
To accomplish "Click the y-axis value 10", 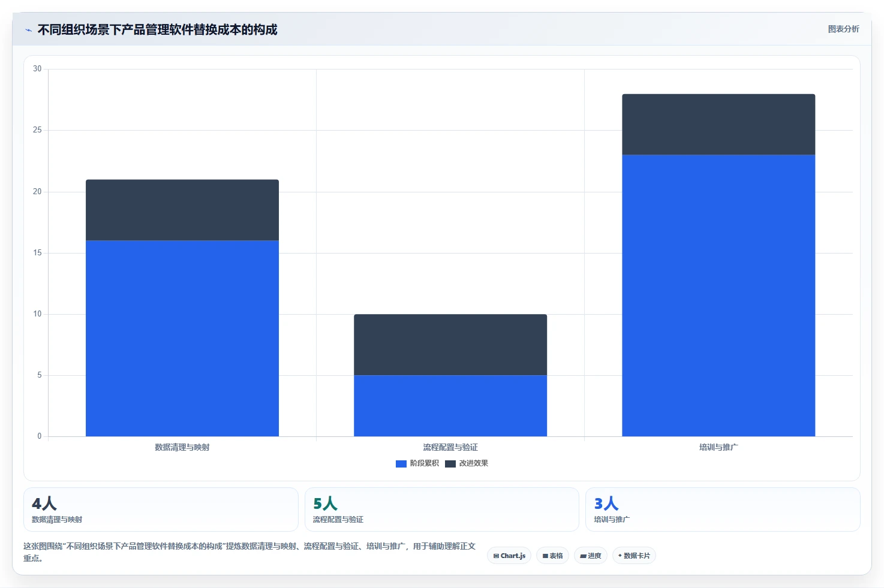I will [x=37, y=314].
